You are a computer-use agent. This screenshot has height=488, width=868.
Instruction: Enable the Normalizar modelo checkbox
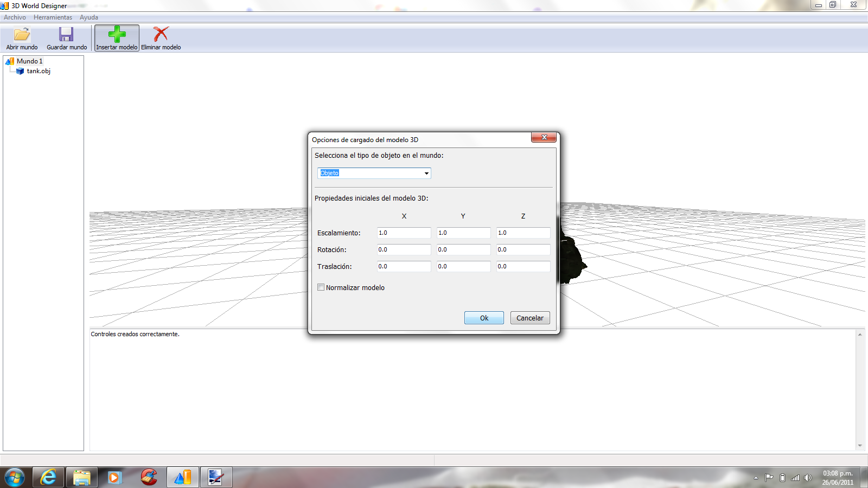tap(321, 287)
